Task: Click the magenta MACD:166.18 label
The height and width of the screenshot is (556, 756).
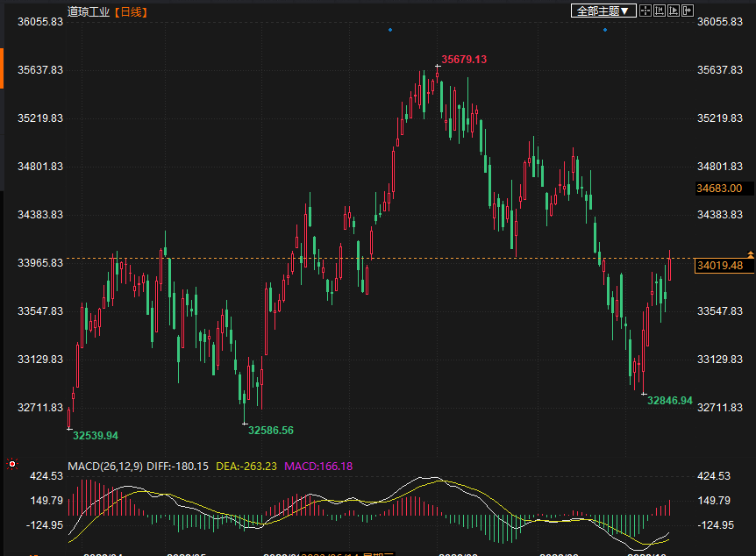Action: (x=317, y=467)
